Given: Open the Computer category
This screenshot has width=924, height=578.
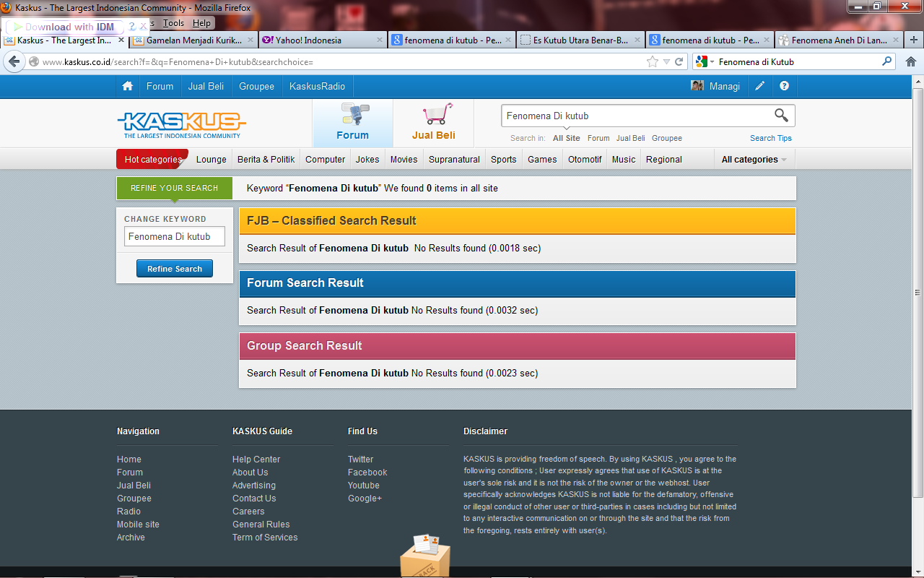Looking at the screenshot, I should [x=325, y=160].
